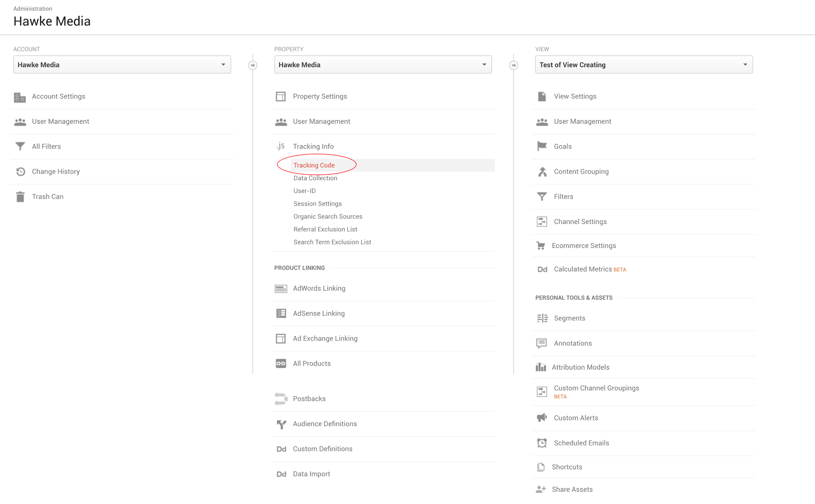Click the Content Grouping icon
This screenshot has width=815, height=504.
[542, 172]
